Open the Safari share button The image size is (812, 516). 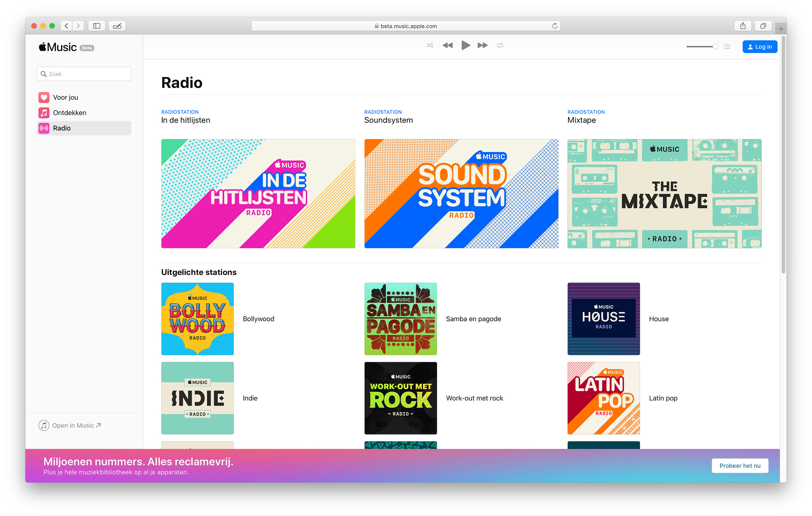(743, 26)
